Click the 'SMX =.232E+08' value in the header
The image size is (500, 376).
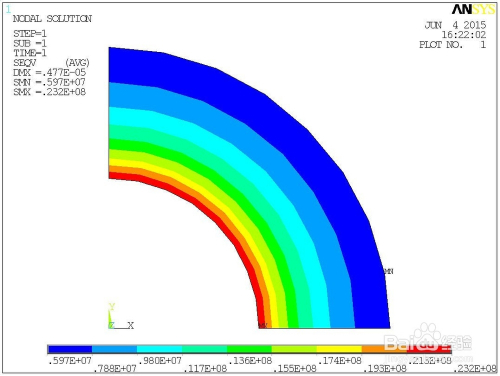[x=49, y=92]
